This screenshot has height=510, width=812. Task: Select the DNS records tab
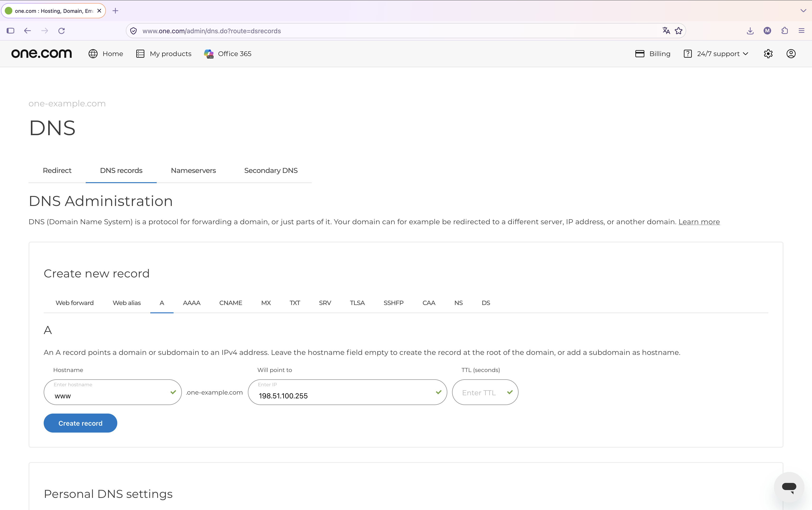point(121,170)
